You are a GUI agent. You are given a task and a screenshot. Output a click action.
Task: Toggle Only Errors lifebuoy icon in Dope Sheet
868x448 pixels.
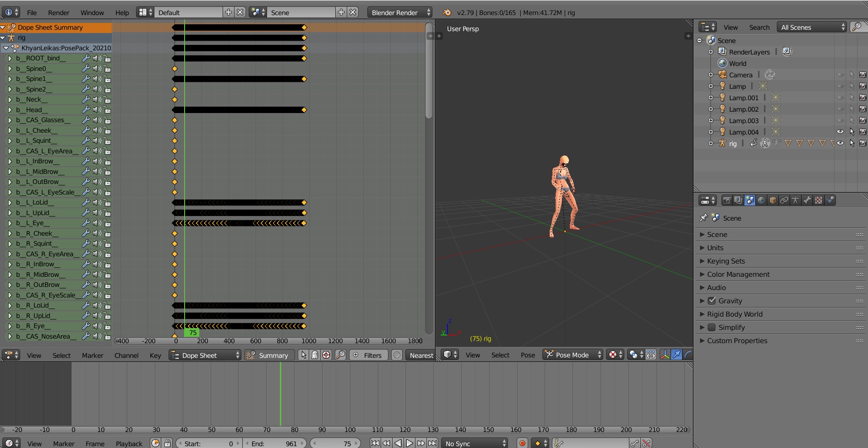[326, 355]
